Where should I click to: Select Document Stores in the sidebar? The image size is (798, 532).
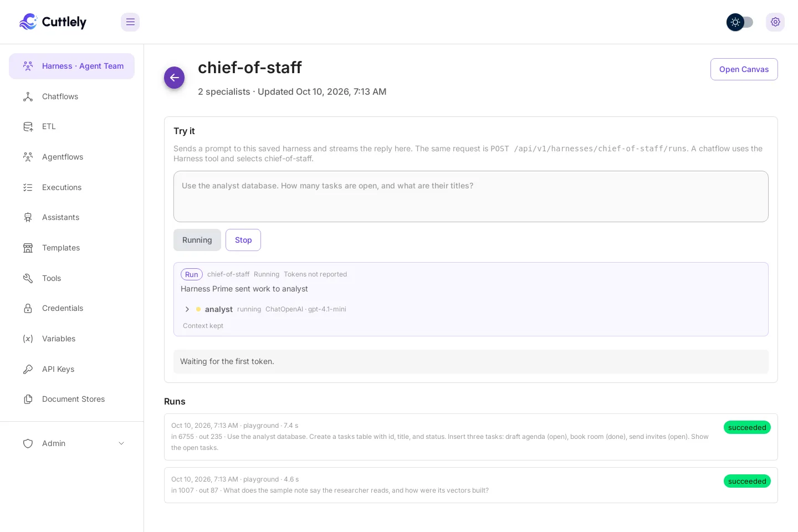point(71,399)
